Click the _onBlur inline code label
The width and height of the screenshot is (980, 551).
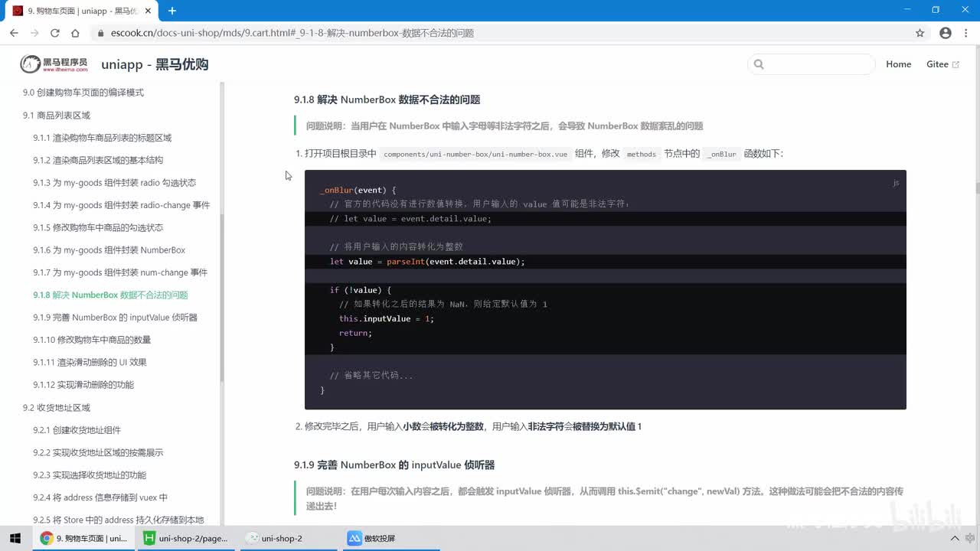coord(722,154)
